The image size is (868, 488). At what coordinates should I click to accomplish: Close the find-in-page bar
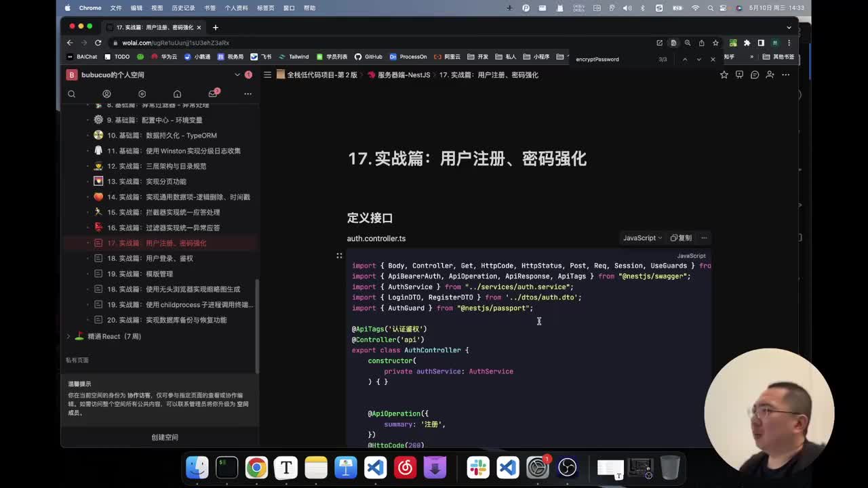point(713,59)
